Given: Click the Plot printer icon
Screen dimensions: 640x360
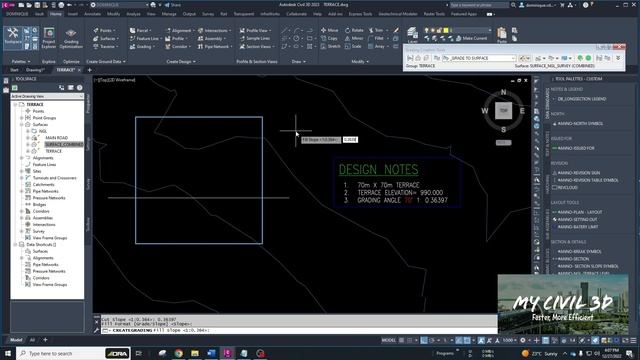Looking at the screenshot, I should click(x=61, y=5).
